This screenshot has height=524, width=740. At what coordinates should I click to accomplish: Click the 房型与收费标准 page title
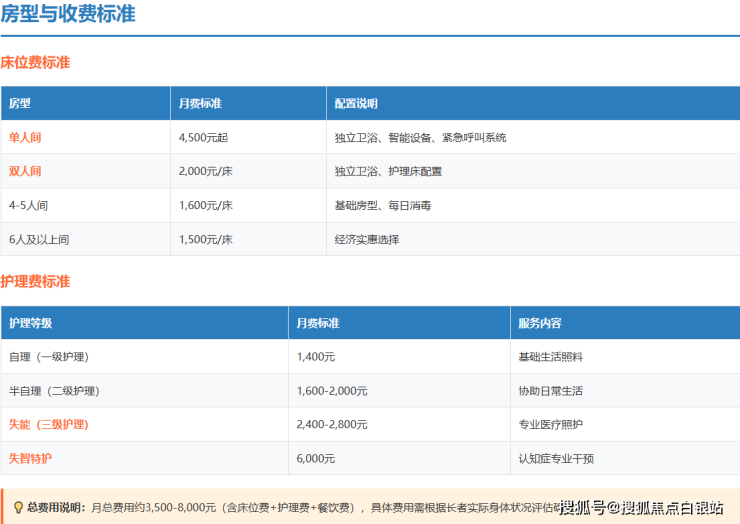point(68,15)
